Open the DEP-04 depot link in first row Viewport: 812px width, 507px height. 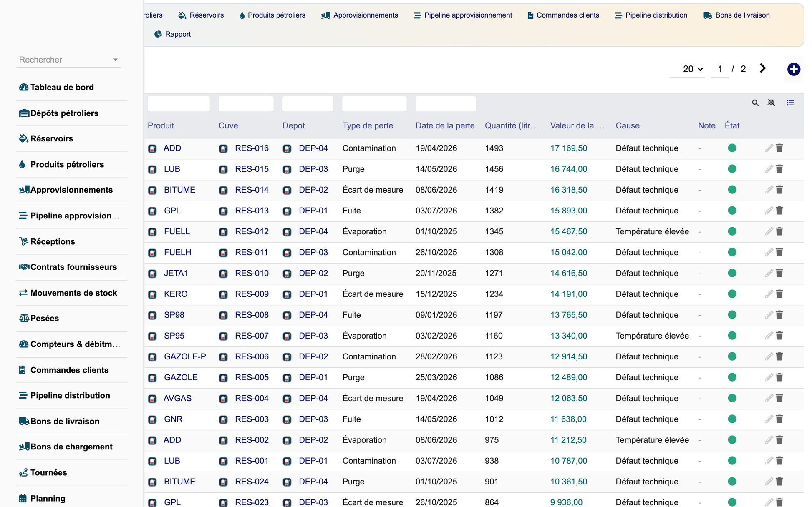click(x=313, y=148)
